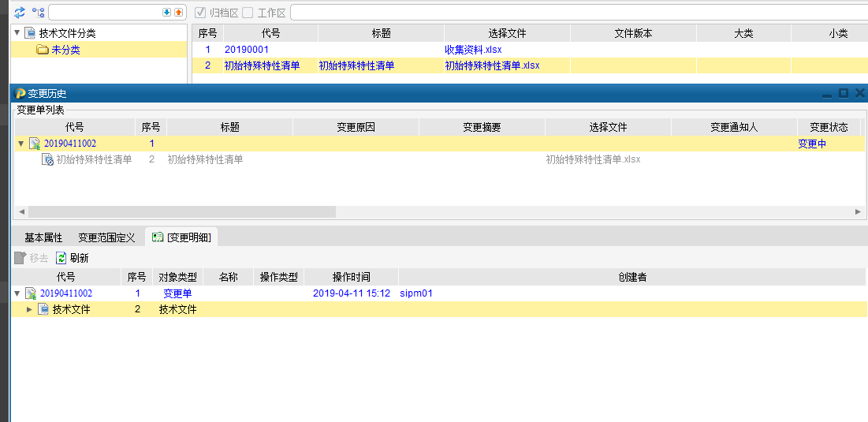Image resolution: width=868 pixels, height=422 pixels.
Task: Click the 对象类型 column header
Action: (x=177, y=277)
